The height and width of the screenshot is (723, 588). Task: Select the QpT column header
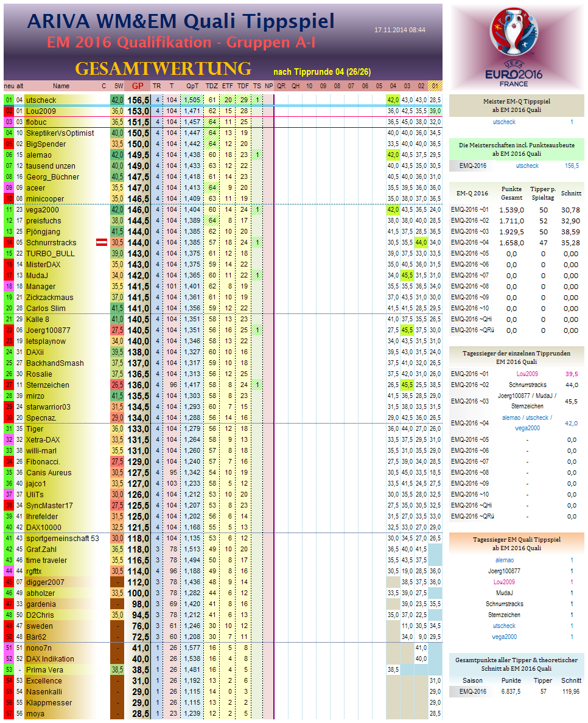[x=192, y=86]
